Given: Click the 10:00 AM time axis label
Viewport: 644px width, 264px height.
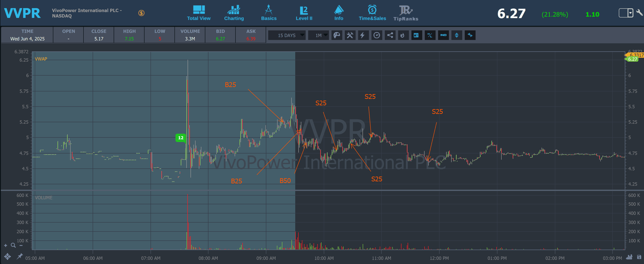Looking at the screenshot, I should pyautogui.click(x=324, y=258).
